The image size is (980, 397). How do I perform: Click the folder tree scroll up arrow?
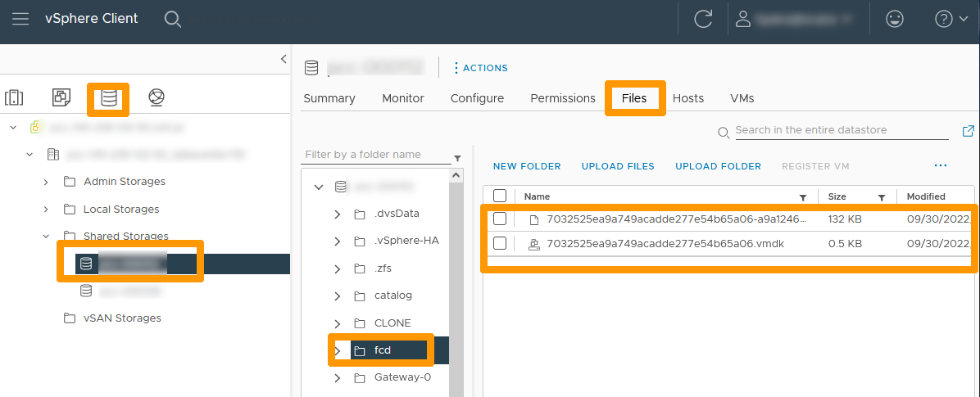pos(456,176)
